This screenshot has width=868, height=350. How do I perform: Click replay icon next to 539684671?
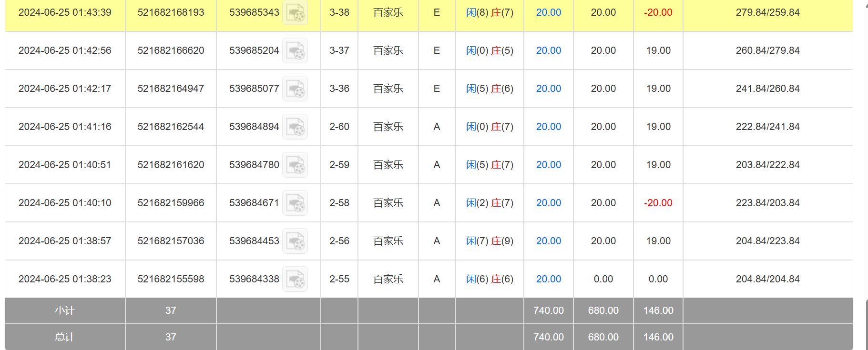295,203
